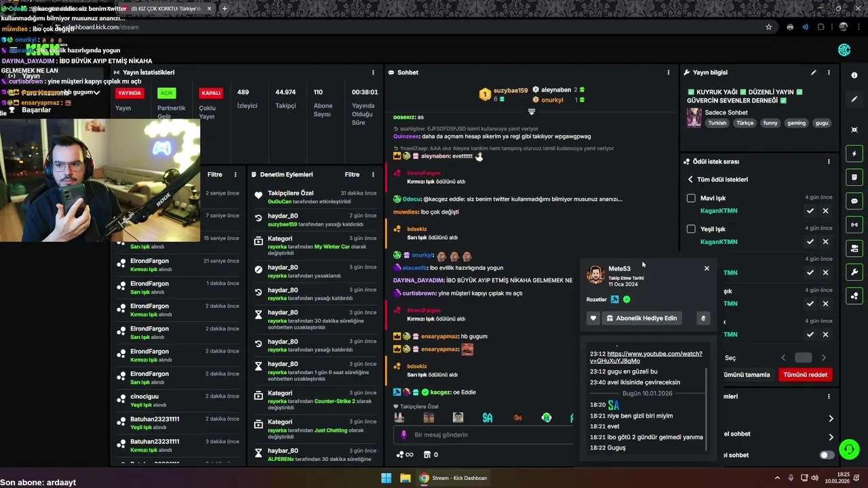Click My Winter Car category link
The width and height of the screenshot is (868, 488).
coord(332,247)
